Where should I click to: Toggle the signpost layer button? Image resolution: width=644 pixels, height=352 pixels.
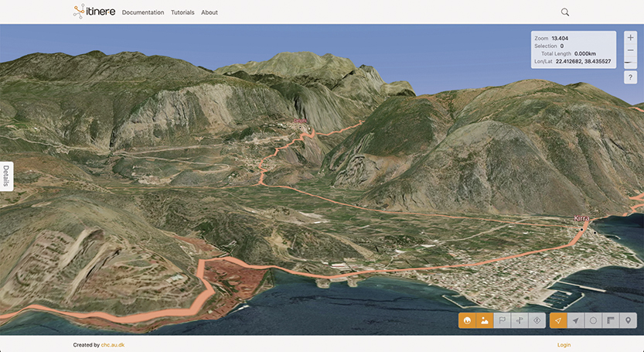pos(520,320)
